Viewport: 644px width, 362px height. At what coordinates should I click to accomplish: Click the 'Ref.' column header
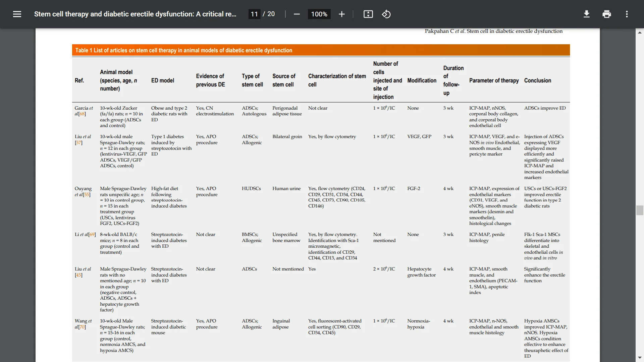click(79, 80)
